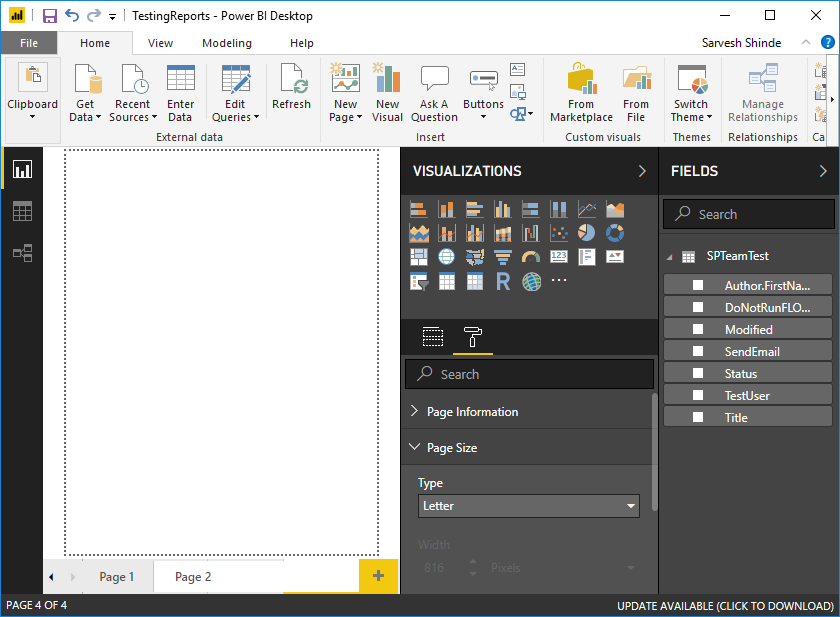The height and width of the screenshot is (617, 840).
Task: Select the Pie chart visualization
Action: pyautogui.click(x=584, y=232)
